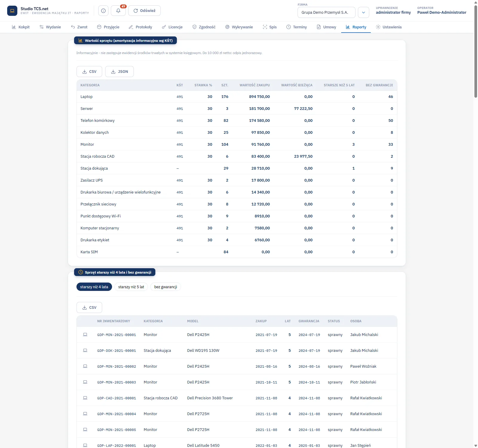Download equipment value report as JSON

(x=119, y=72)
